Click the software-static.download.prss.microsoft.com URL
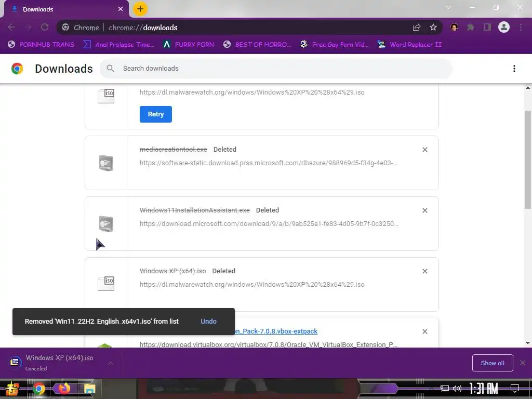The image size is (532, 399). [x=269, y=163]
